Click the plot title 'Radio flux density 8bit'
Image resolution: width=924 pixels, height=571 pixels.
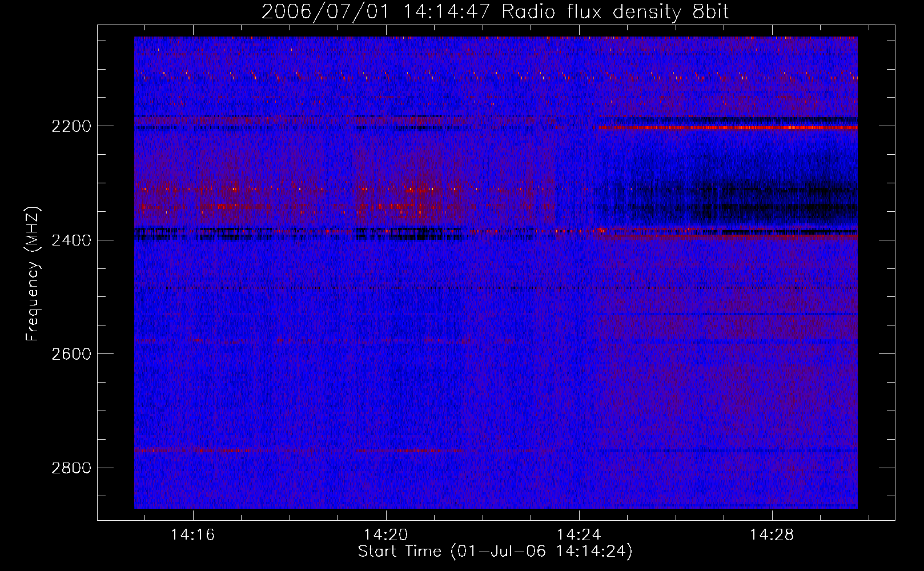click(x=615, y=11)
